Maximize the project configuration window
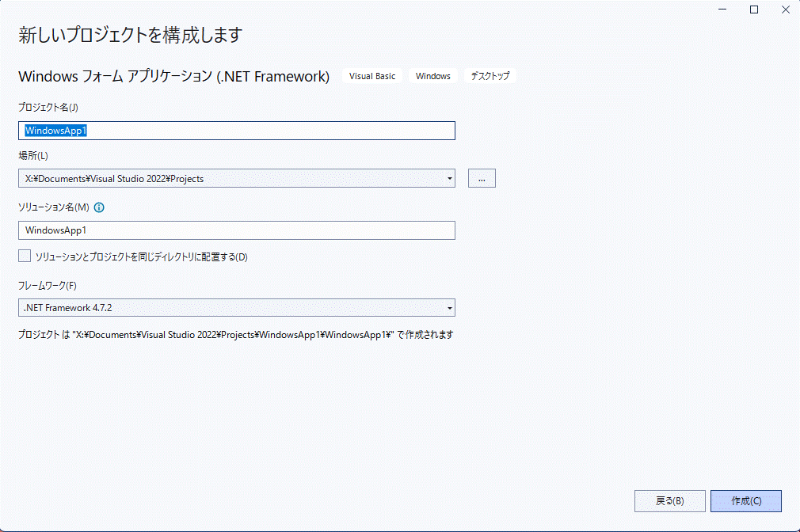The height and width of the screenshot is (532, 800). point(754,9)
